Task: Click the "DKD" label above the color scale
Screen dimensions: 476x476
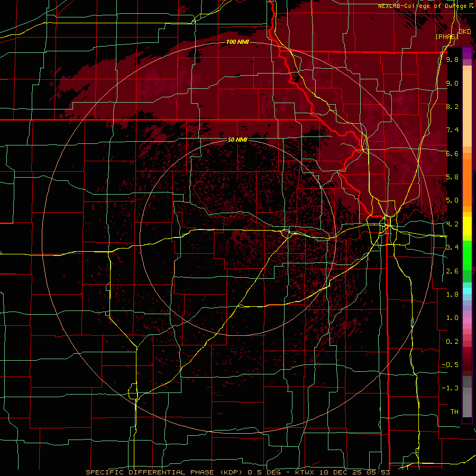Action: coord(465,32)
